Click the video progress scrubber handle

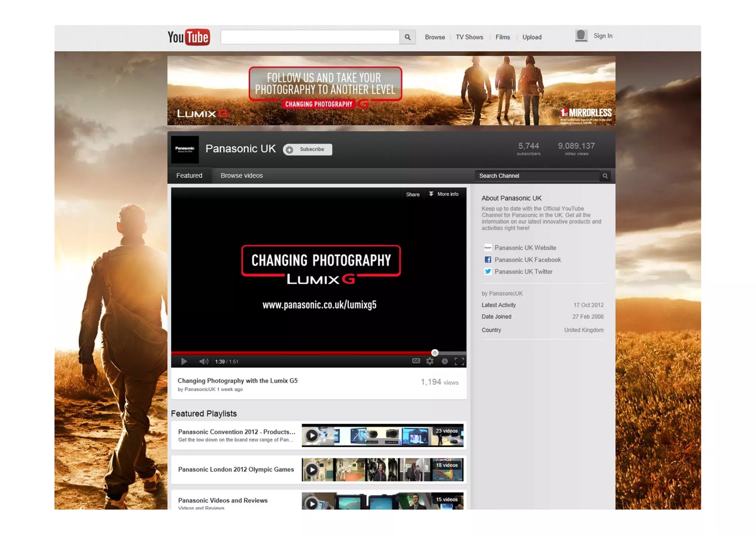435,353
